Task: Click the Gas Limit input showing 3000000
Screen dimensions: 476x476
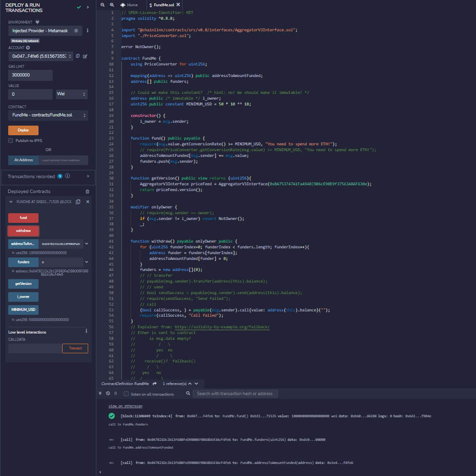Action: tap(30, 75)
